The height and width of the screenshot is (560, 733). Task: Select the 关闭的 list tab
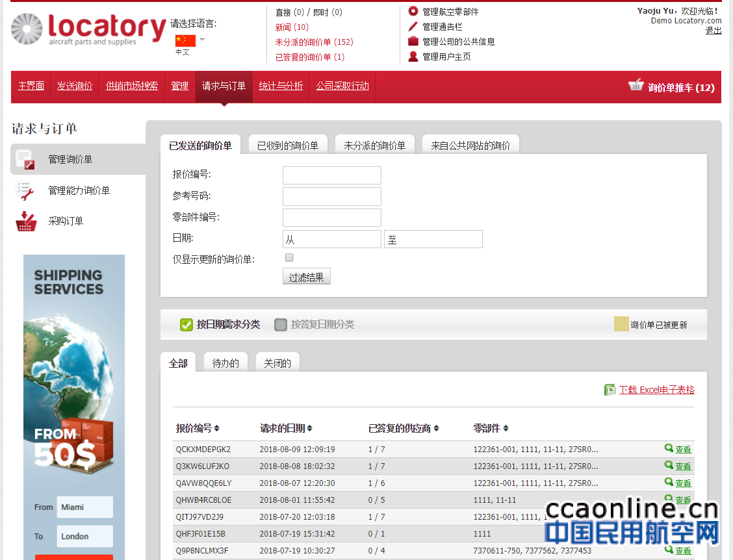coord(277,363)
